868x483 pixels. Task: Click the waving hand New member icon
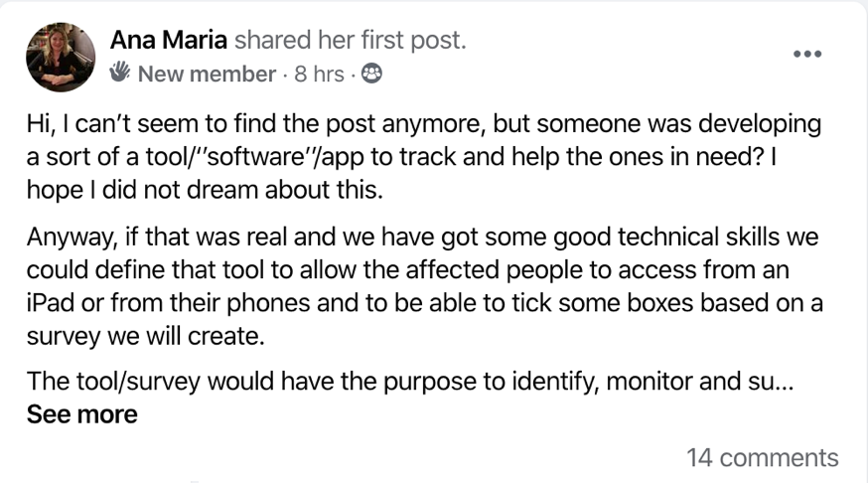tap(119, 72)
